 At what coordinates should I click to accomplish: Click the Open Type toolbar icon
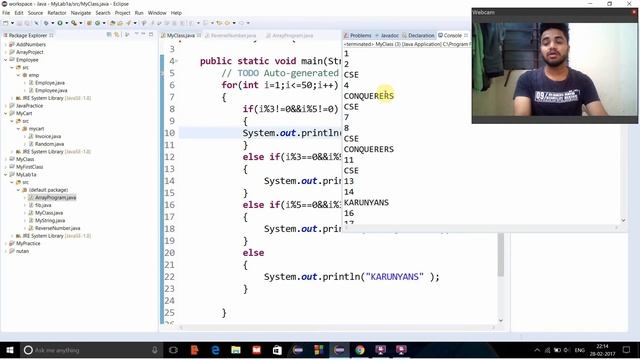pyautogui.click(x=113, y=23)
